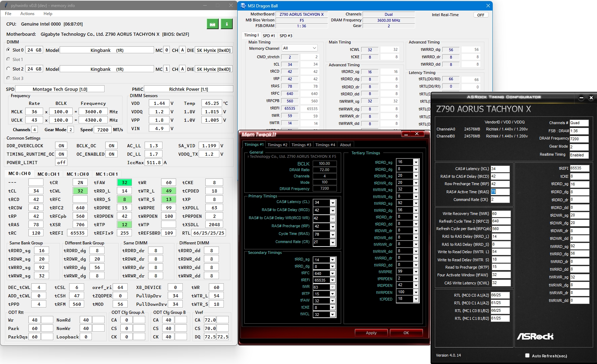Click the POWER_LIMIT off value in pyhwinfo
This screenshot has height=364, width=597.
(61, 162)
